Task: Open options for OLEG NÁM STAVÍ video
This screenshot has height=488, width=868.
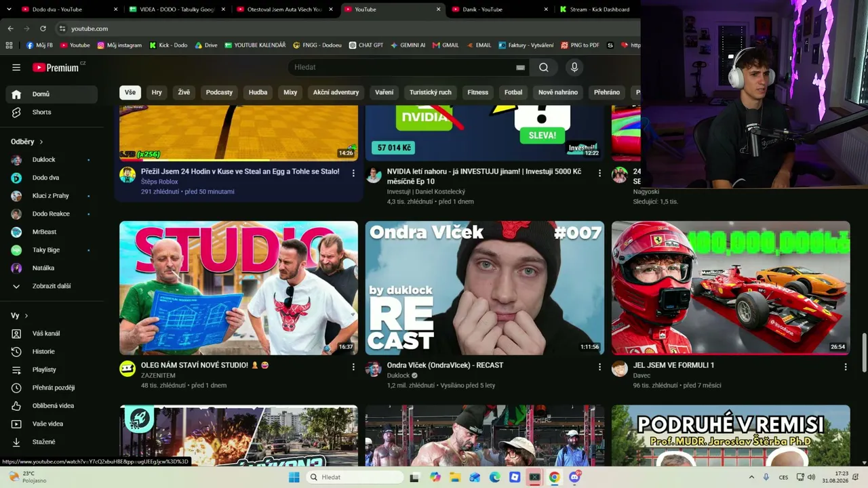Action: tap(353, 367)
